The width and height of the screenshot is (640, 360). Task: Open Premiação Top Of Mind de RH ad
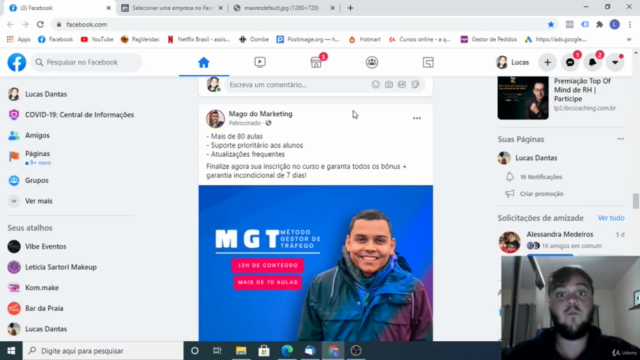[582, 90]
